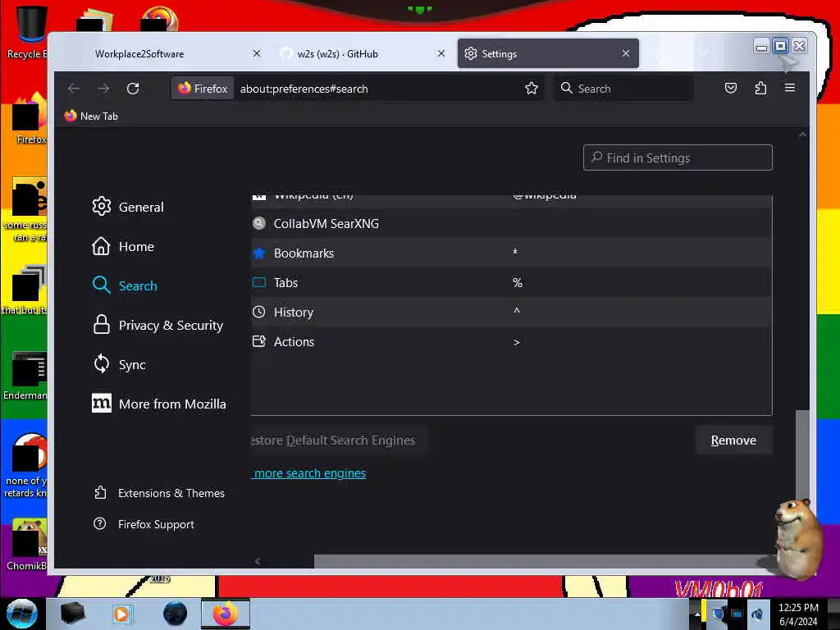Screen dimensions: 840x630
Task: Open the media player taskbar icon
Action: (x=121, y=614)
